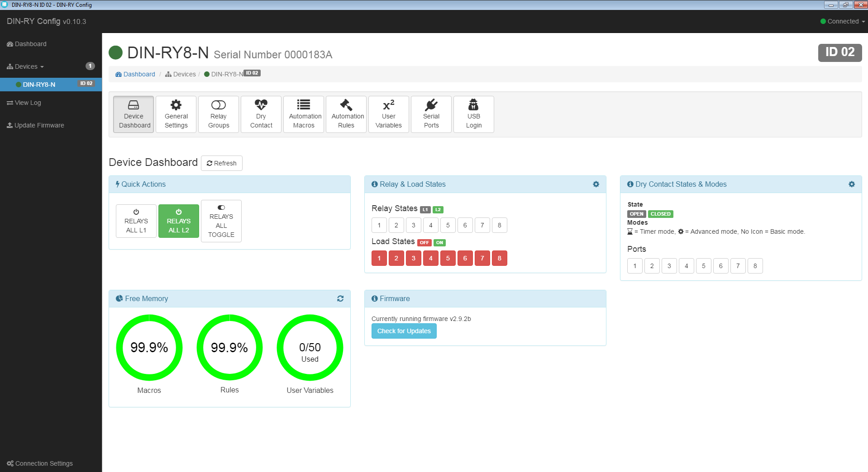Open Dry Contact States settings gear
This screenshot has width=868, height=472.
(x=852, y=184)
